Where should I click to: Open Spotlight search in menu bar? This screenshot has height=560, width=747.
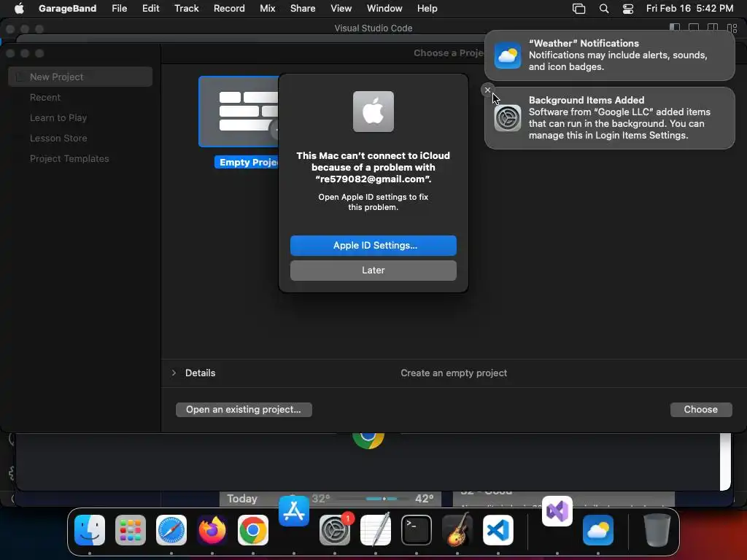[x=603, y=8]
